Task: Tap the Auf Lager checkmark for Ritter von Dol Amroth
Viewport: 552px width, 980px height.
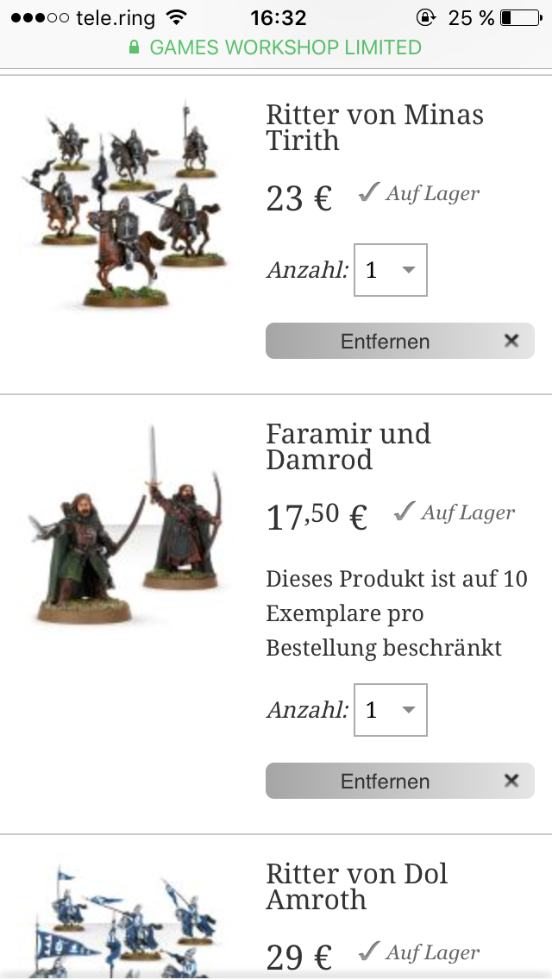Action: pyautogui.click(x=369, y=951)
